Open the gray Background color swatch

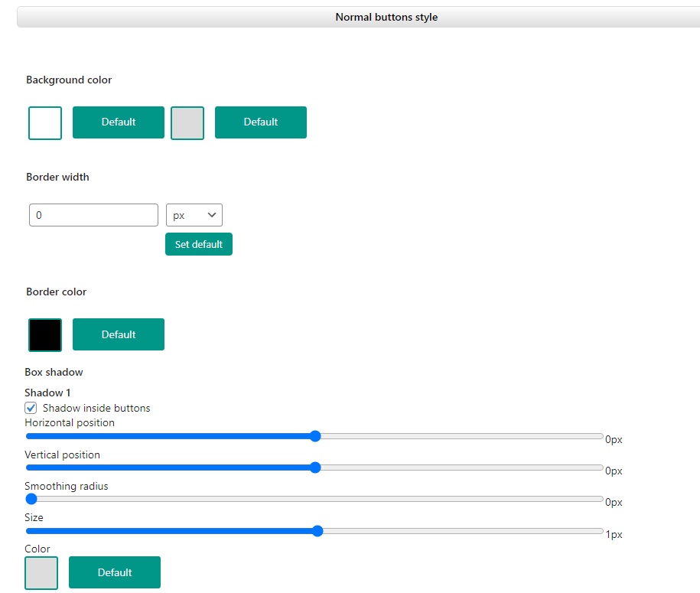pyautogui.click(x=187, y=123)
